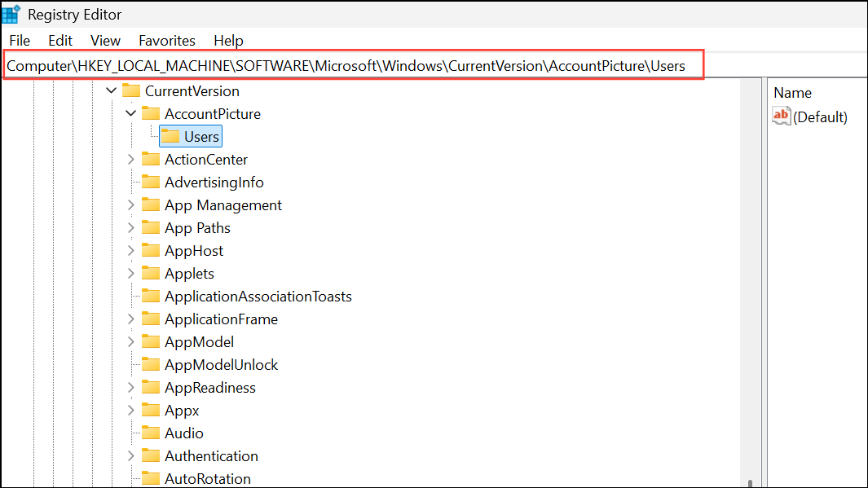The width and height of the screenshot is (868, 488).
Task: Click the ActionCenter folder icon
Action: pyautogui.click(x=151, y=159)
